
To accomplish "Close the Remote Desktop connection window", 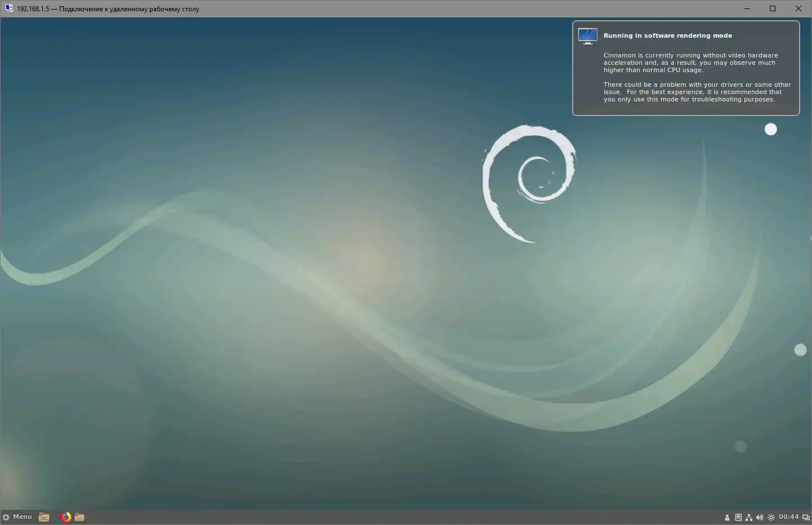I will tap(798, 8).
